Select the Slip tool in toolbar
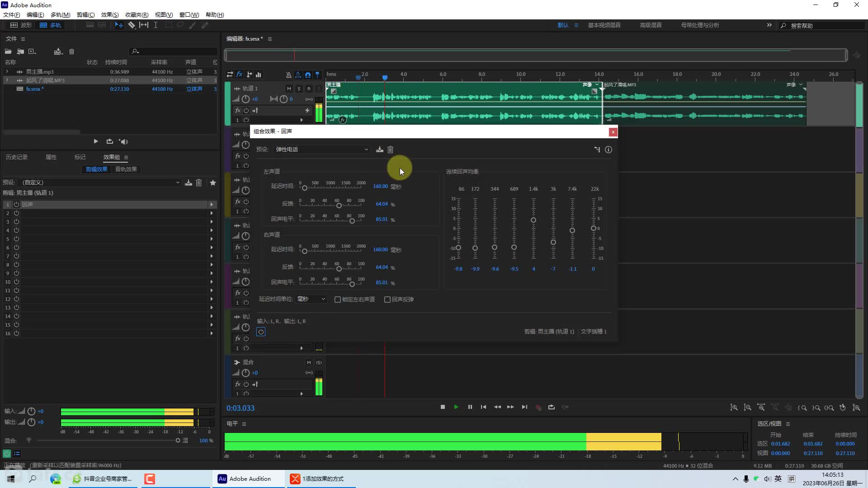Image resolution: width=868 pixels, height=488 pixels. click(144, 25)
